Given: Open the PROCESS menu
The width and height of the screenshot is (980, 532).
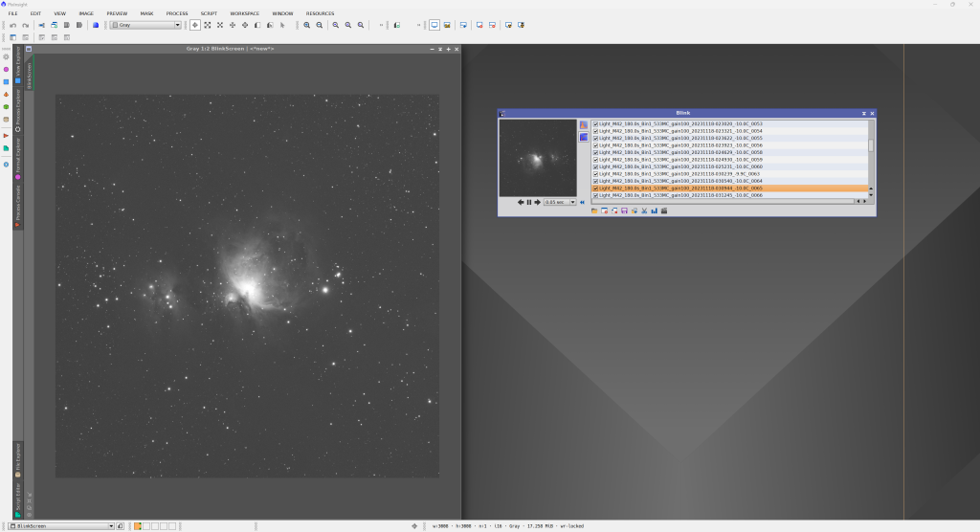Looking at the screenshot, I should pos(177,13).
